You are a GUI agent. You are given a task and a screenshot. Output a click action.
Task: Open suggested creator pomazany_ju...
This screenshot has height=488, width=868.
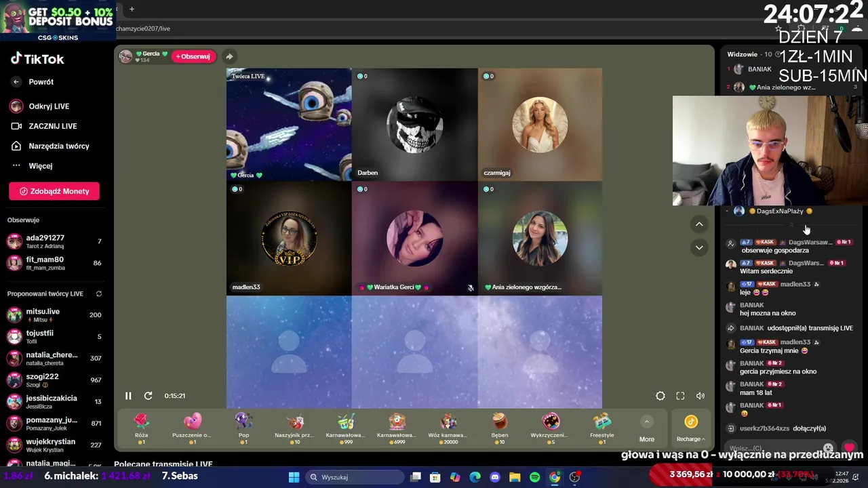[x=54, y=424]
